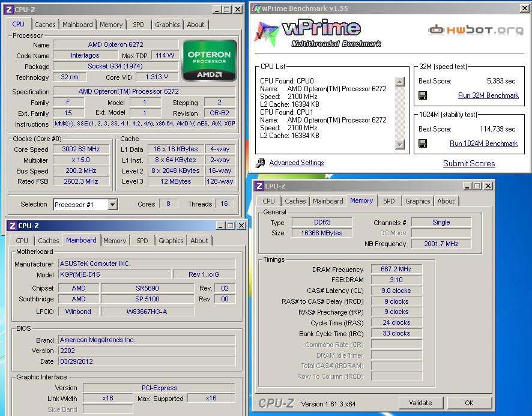Click the BIOS version 2202 field

point(147,351)
